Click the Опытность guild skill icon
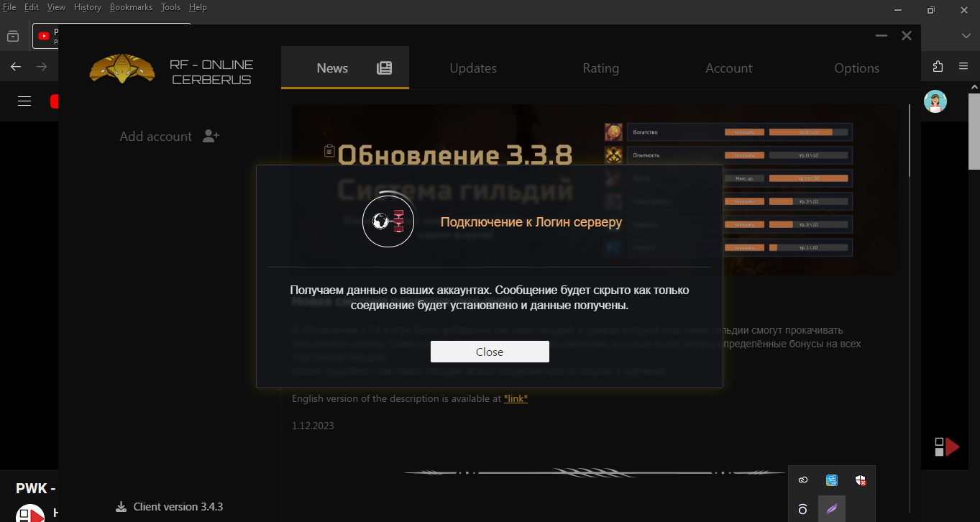Viewport: 980px width, 522px height. (x=613, y=155)
